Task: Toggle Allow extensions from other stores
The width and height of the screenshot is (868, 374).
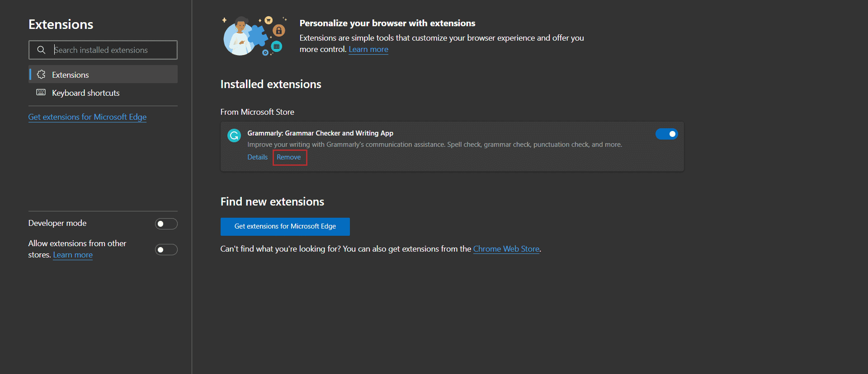Action: [x=166, y=250]
